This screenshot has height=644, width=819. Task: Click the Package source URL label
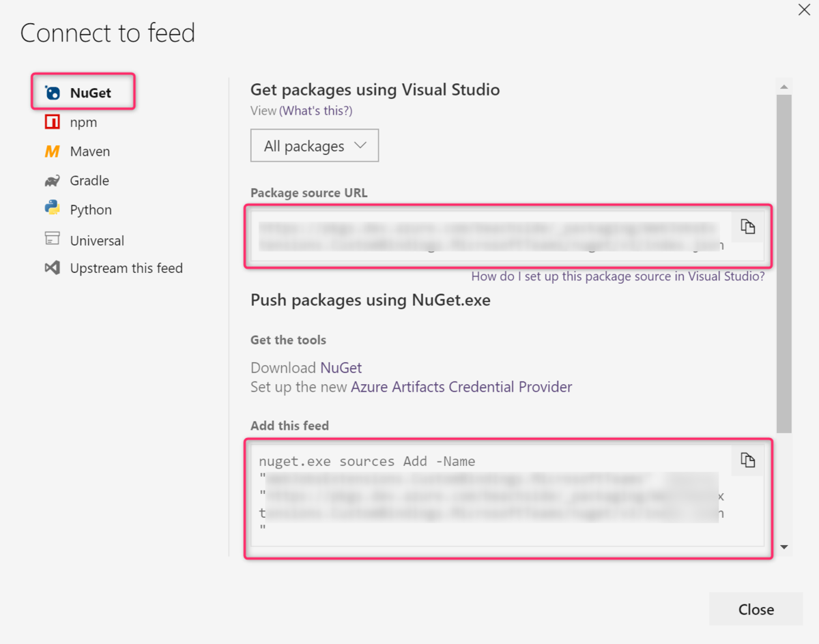click(309, 193)
